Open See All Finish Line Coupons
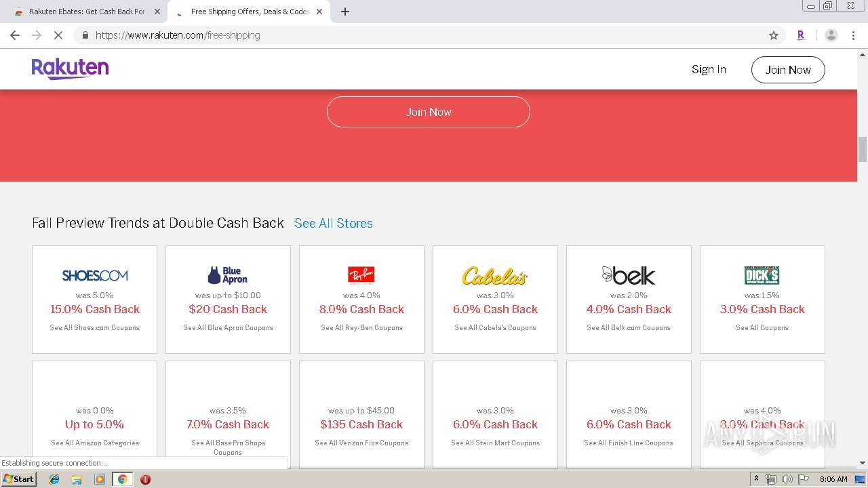868x488 pixels. (x=629, y=443)
